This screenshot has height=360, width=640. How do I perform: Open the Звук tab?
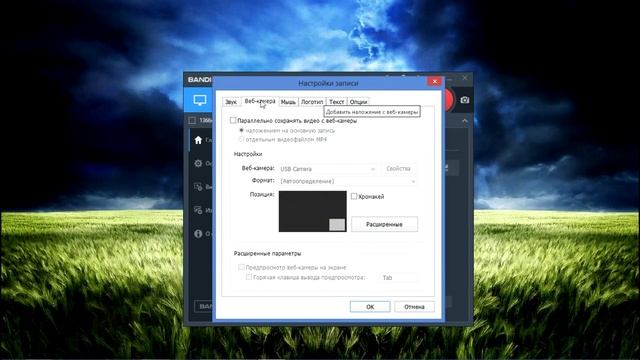231,102
